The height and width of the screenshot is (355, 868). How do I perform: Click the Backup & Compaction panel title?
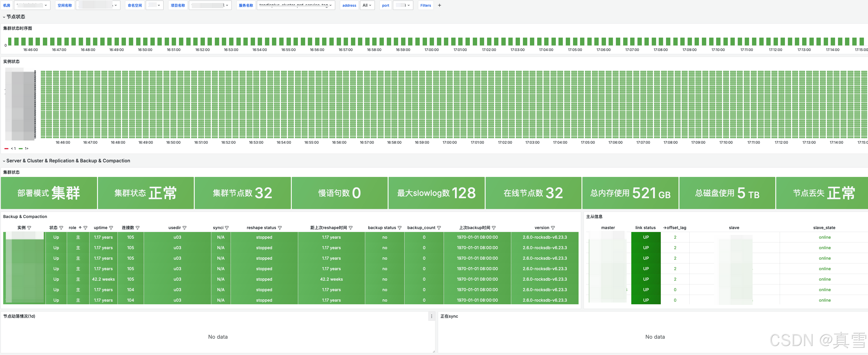[25, 217]
